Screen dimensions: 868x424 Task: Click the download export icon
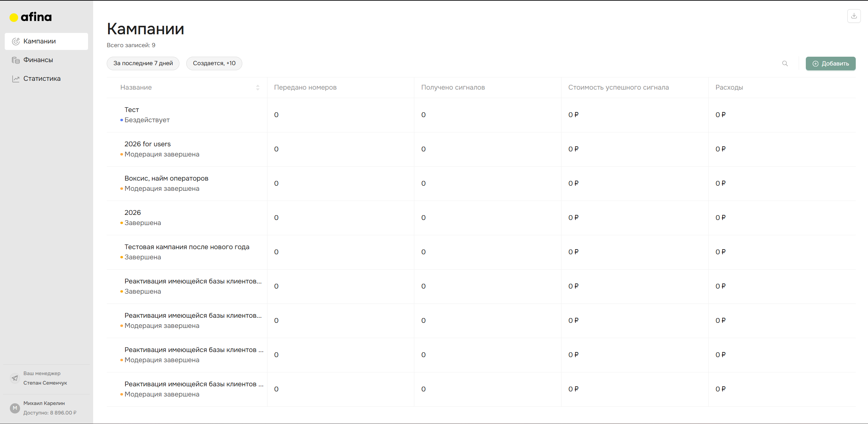854,16
